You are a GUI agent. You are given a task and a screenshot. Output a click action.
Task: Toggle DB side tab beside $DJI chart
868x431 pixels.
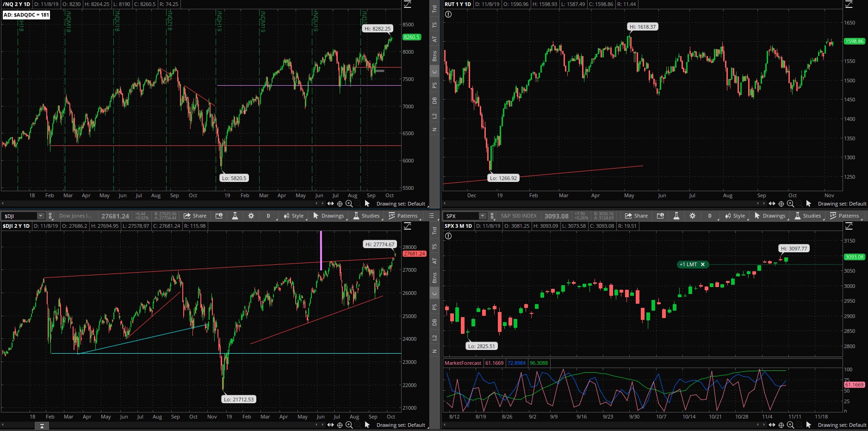(434, 322)
